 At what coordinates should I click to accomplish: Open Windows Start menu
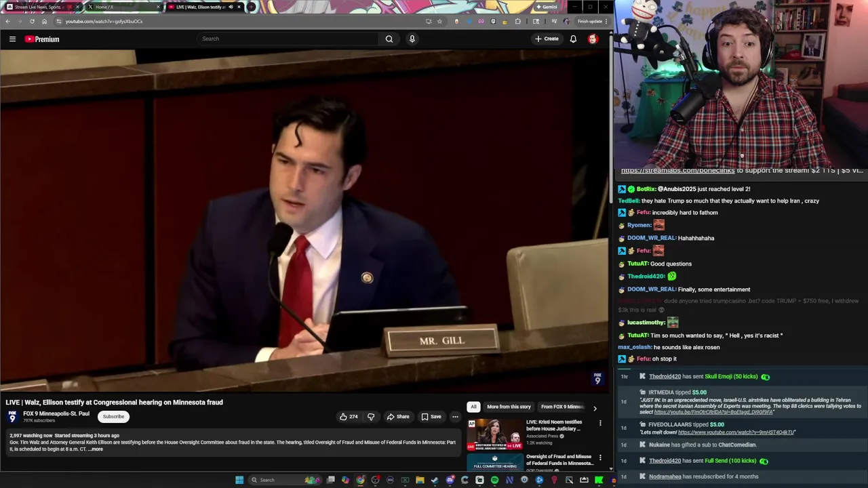point(239,480)
